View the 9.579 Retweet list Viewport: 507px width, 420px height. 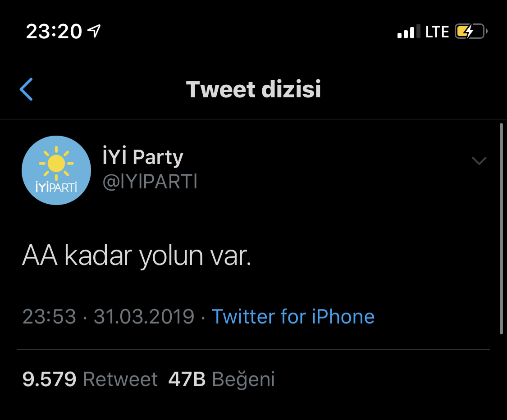[x=90, y=379]
